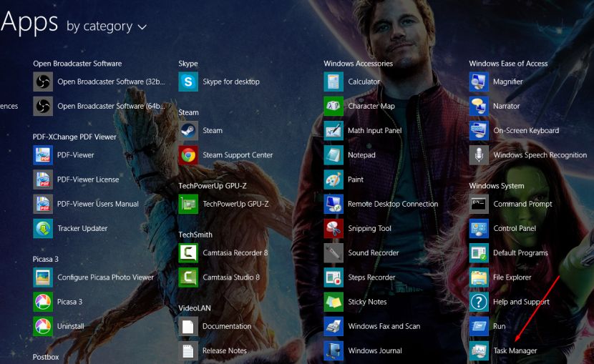This screenshot has height=364, width=594.
Task: Open the Sound Recorder icon
Action: (333, 252)
